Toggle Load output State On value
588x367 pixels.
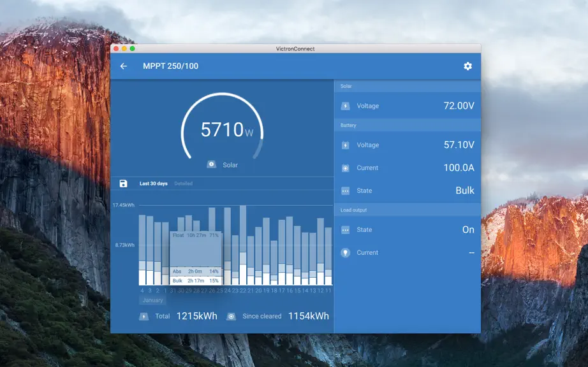pos(468,230)
